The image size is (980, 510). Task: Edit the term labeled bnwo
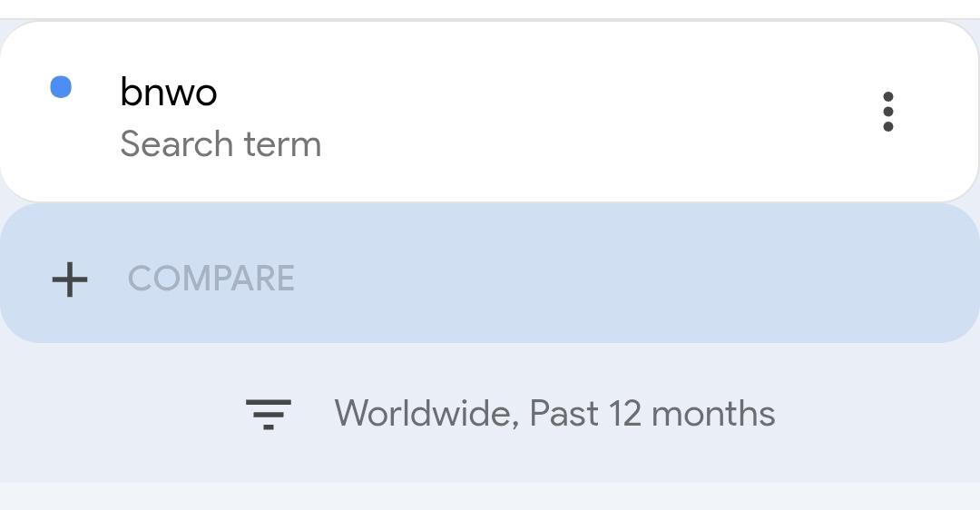pyautogui.click(x=169, y=93)
